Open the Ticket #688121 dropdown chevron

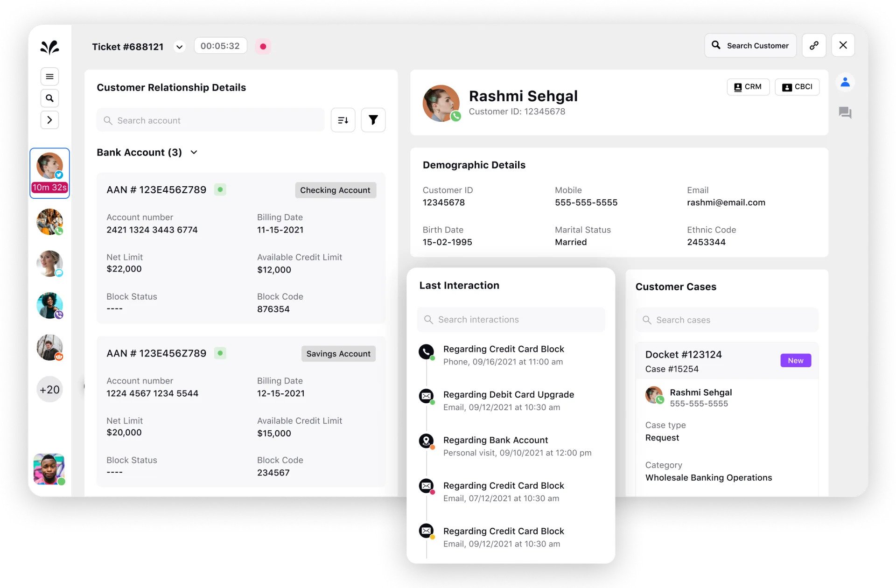(x=179, y=47)
